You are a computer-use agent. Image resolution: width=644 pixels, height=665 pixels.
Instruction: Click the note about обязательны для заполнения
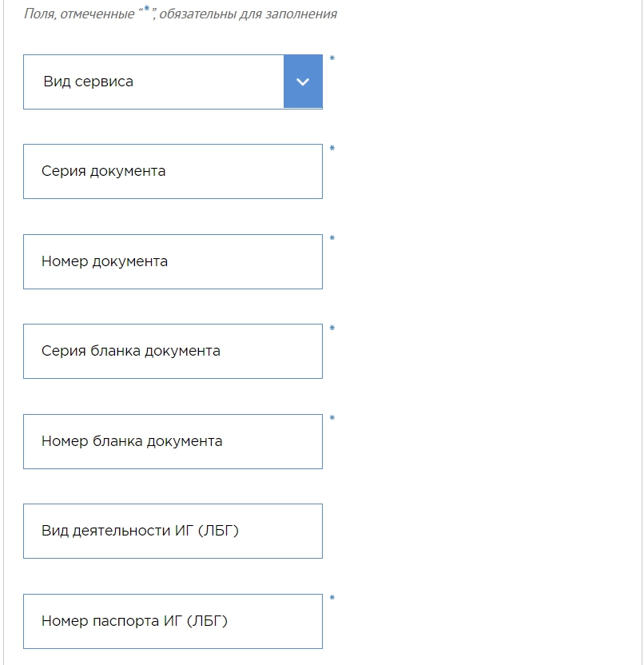181,14
